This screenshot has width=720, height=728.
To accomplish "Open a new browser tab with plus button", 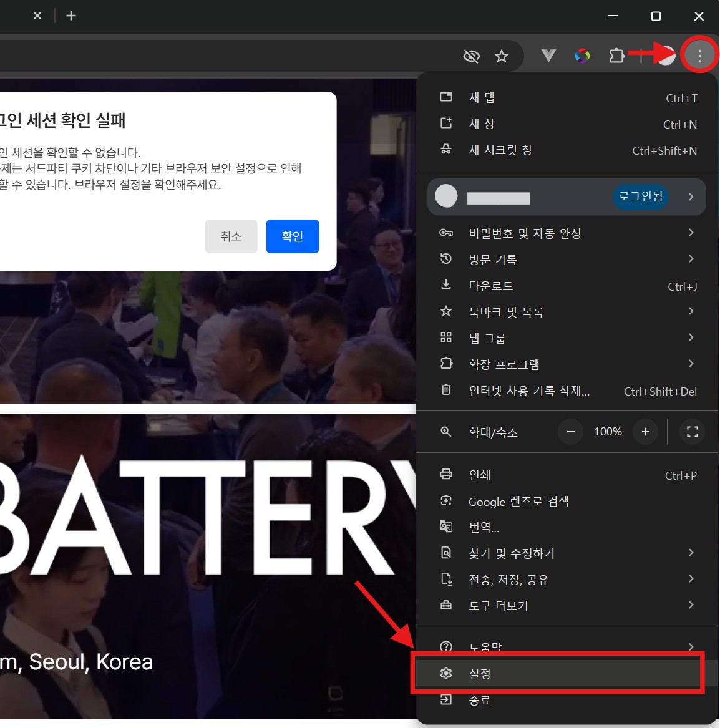I will (71, 16).
